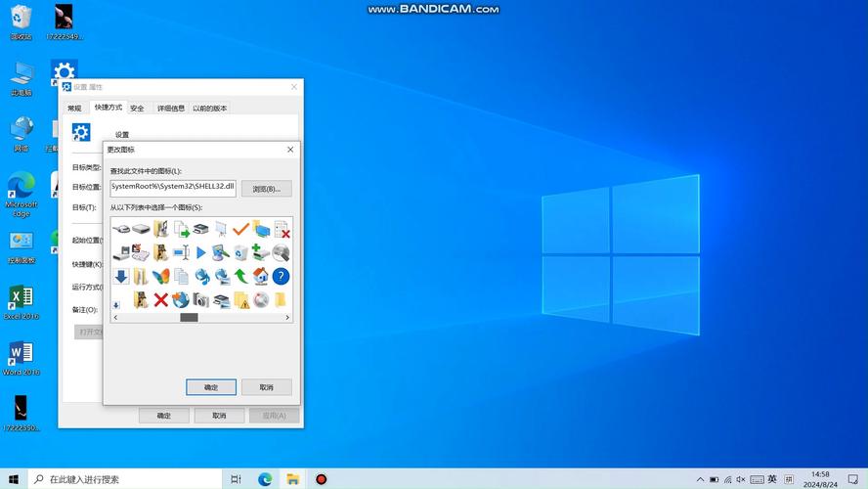
Task: Choose the green curved up-arrow icon
Action: (x=240, y=276)
